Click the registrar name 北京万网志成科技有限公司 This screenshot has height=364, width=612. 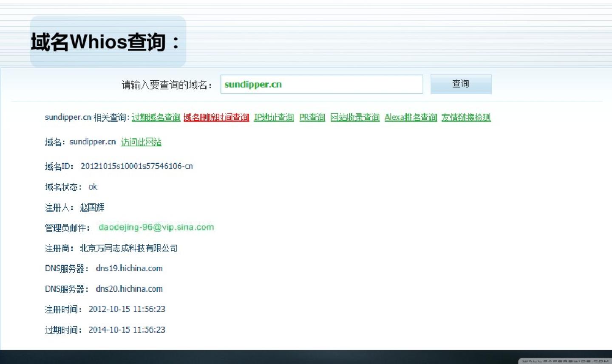[129, 248]
